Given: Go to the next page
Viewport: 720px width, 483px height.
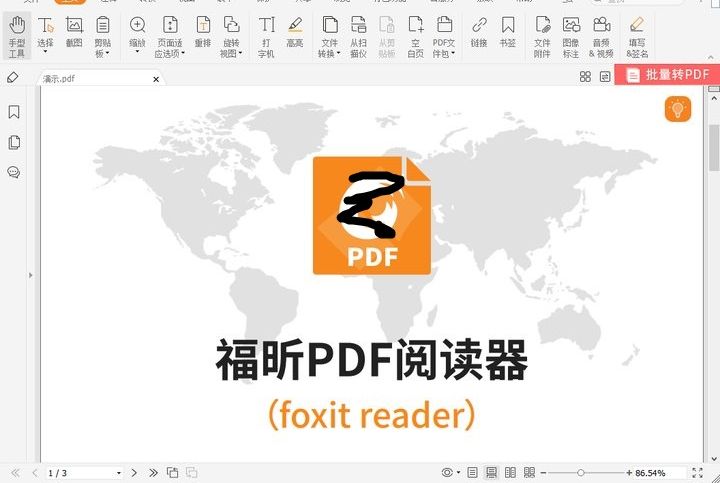Looking at the screenshot, I should coord(134,472).
